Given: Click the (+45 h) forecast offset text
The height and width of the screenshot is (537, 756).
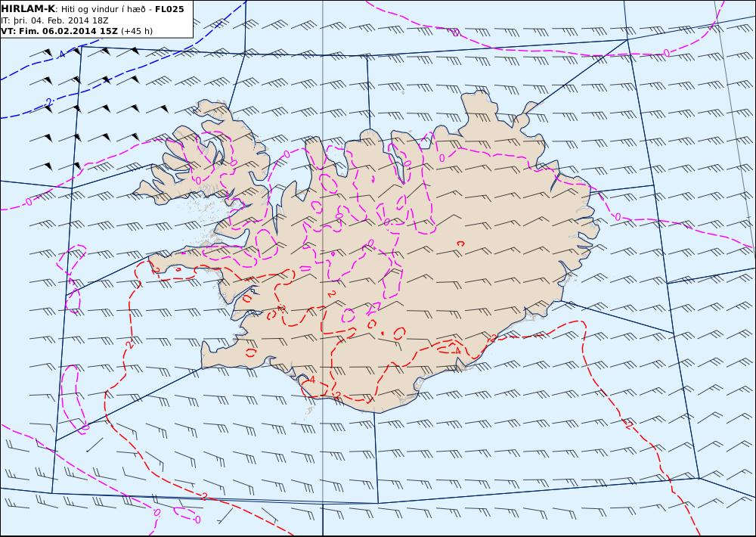Looking at the screenshot, I should [136, 31].
